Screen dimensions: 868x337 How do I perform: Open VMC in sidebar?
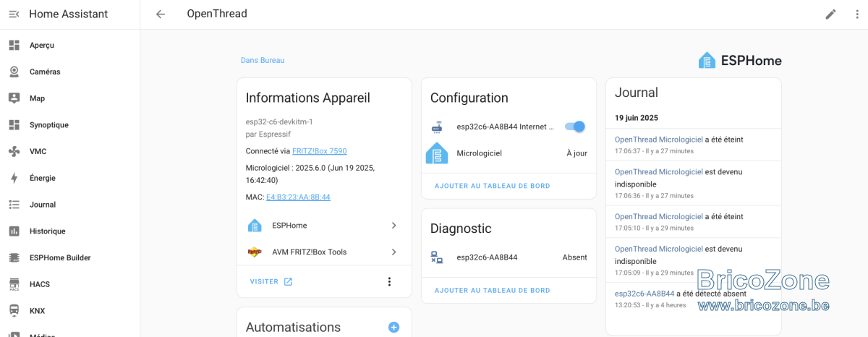(70, 151)
